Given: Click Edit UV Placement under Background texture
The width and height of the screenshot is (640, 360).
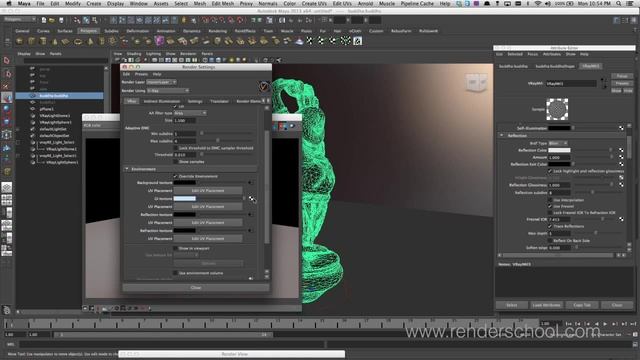Looking at the screenshot, I should 208,191.
